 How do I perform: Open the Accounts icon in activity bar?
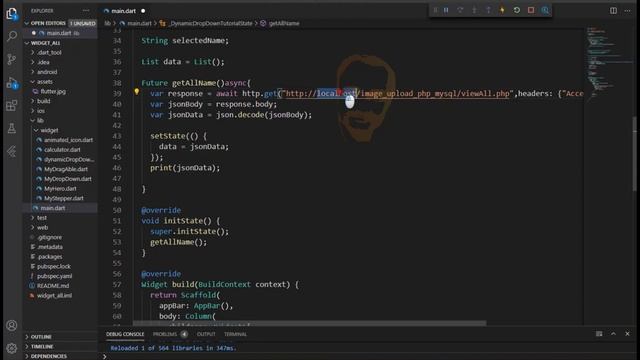12,325
